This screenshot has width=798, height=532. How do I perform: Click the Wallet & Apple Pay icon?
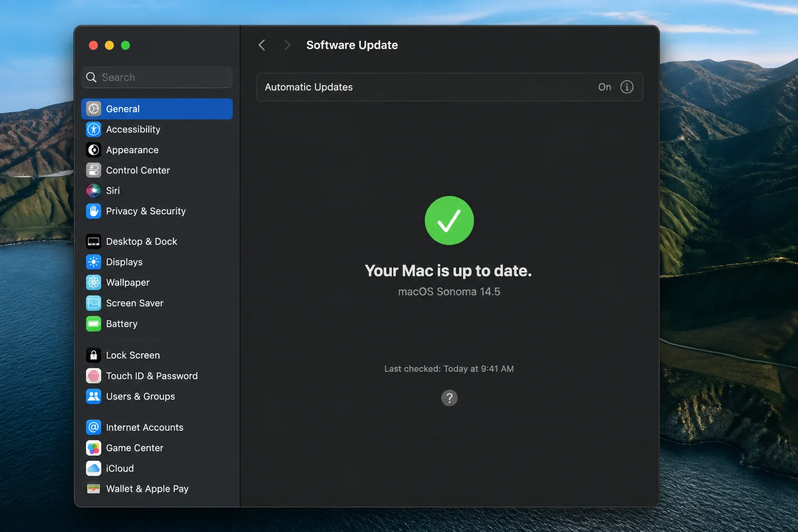[94, 489]
